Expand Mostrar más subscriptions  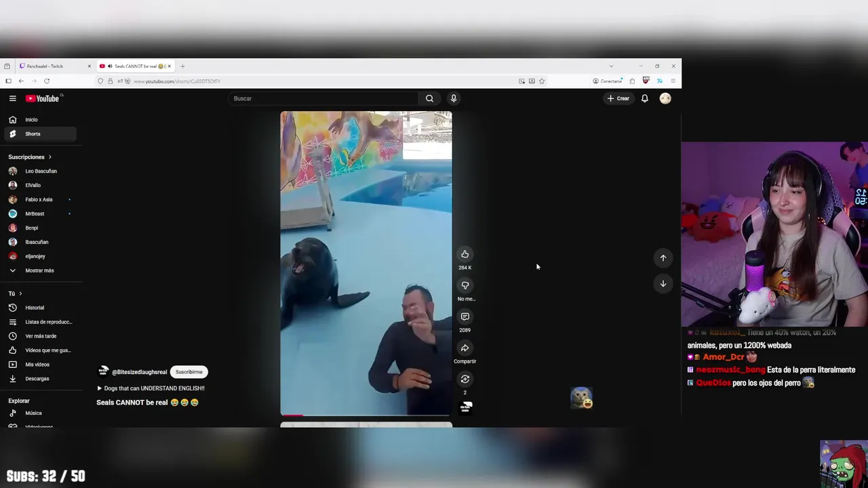39,270
